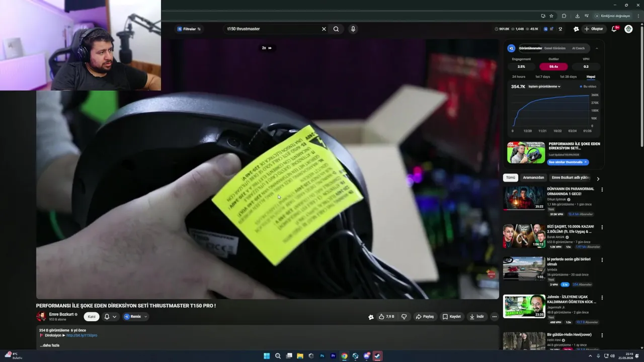
Task: Dislike the video with thumbs down
Action: [404, 317]
